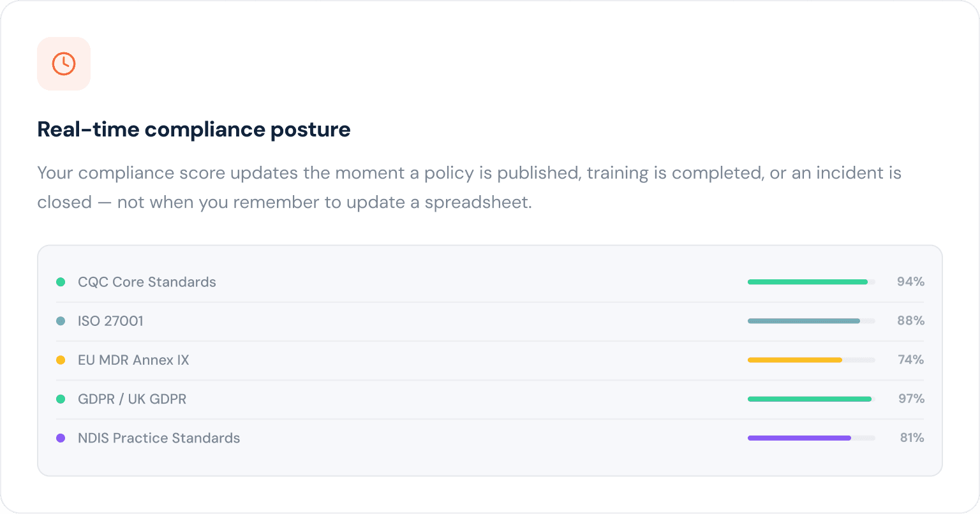Click the green dot beside GDPR / UK GDPR
The image size is (980, 514).
pyautogui.click(x=61, y=399)
